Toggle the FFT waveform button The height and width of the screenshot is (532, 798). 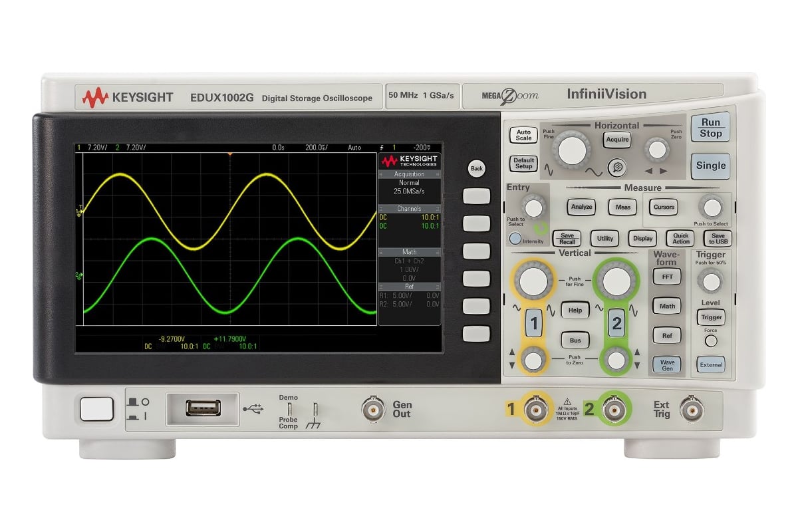pos(667,277)
